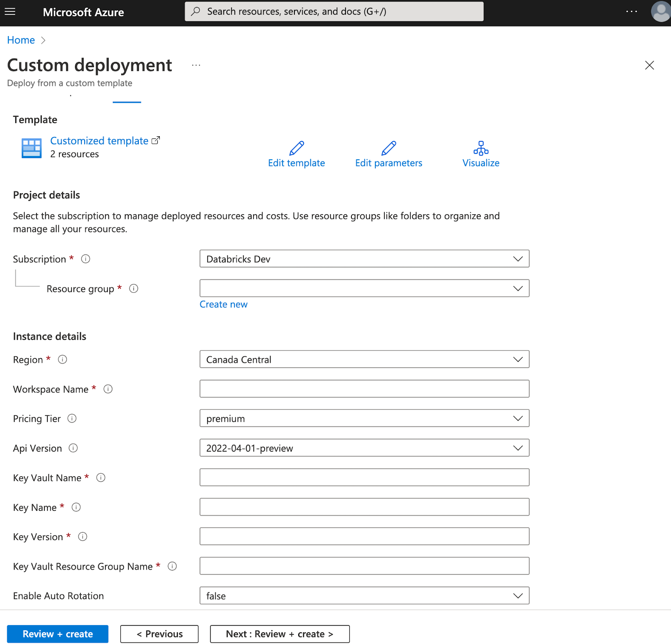Click the Workspace Name input field
Viewport: 671px width, 644px height.
[364, 389]
